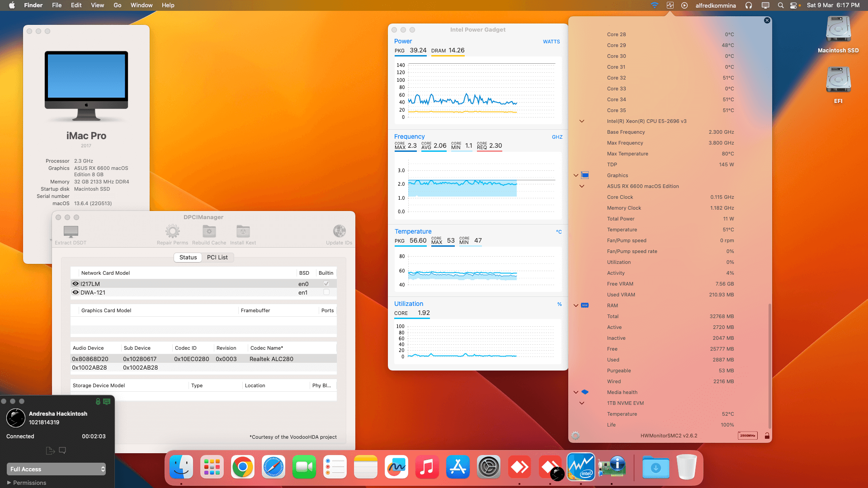Image resolution: width=868 pixels, height=488 pixels.
Task: Click iMac Pro image in About This Mac
Action: [86, 86]
